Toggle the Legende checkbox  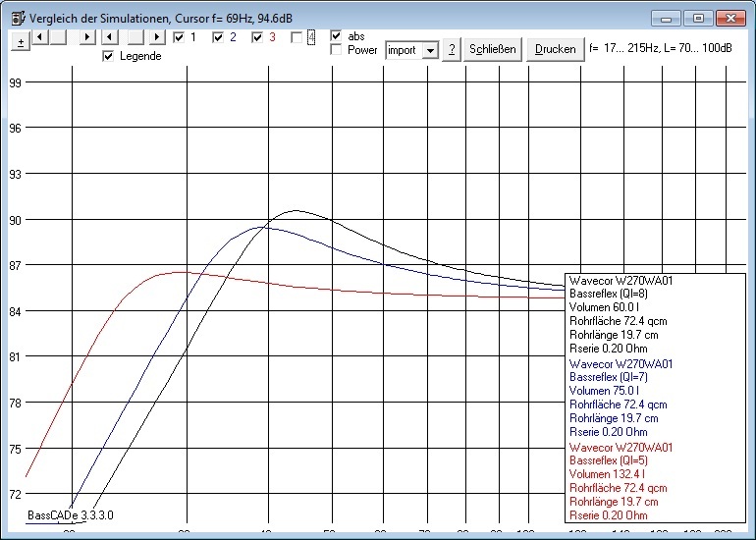pyautogui.click(x=109, y=56)
